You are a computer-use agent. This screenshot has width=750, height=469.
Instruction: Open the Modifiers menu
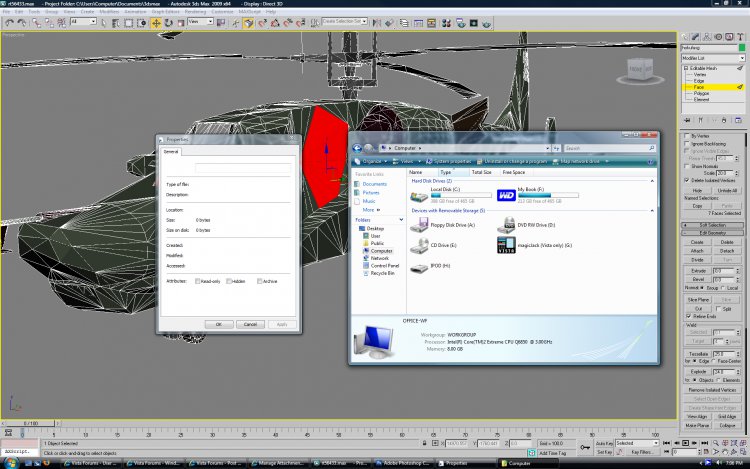pyautogui.click(x=110, y=12)
